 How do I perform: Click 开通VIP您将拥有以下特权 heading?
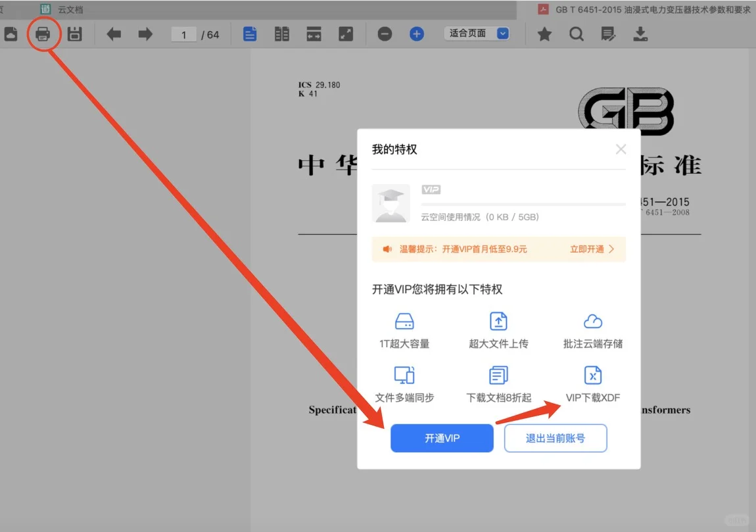coord(437,289)
